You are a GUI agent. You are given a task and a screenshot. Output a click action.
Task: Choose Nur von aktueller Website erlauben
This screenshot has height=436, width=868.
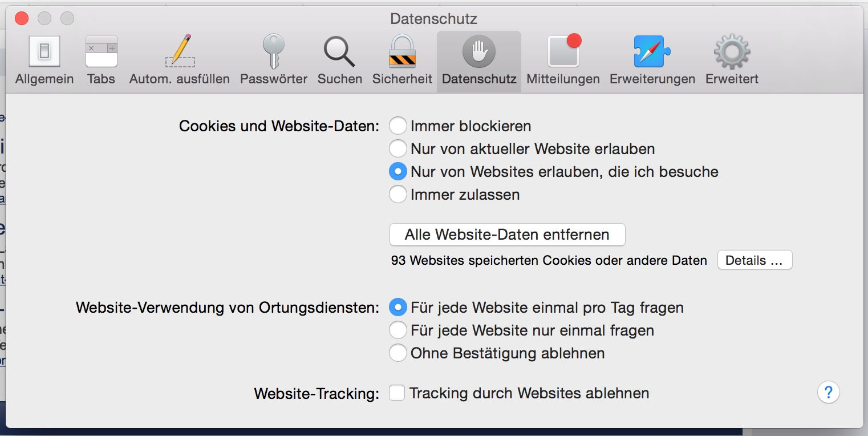click(x=398, y=149)
